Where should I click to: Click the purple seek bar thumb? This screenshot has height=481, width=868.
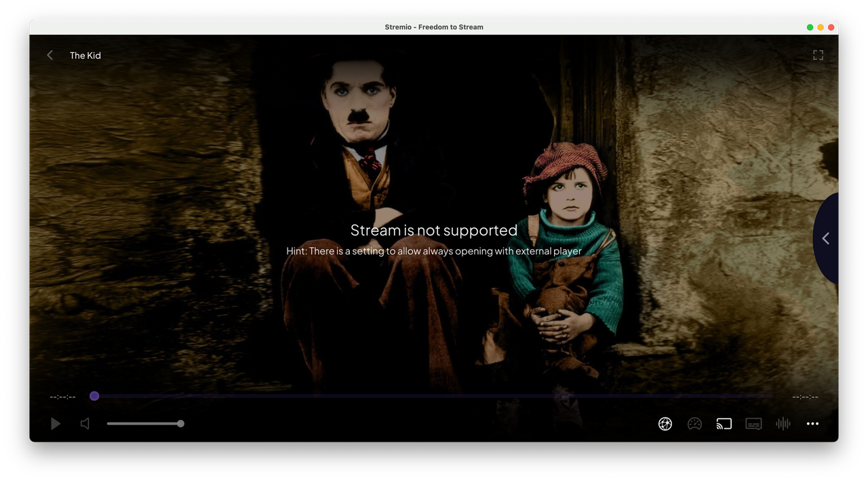tap(94, 396)
